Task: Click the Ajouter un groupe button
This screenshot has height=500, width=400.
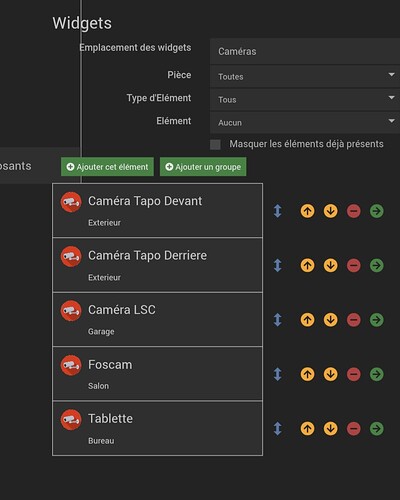Action: coord(203,167)
